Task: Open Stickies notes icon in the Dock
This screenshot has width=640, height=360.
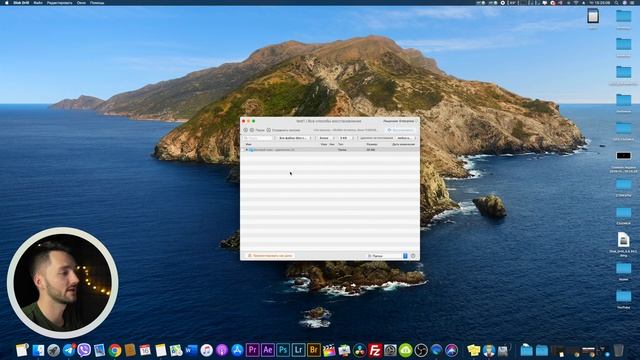Action: pyautogui.click(x=473, y=350)
